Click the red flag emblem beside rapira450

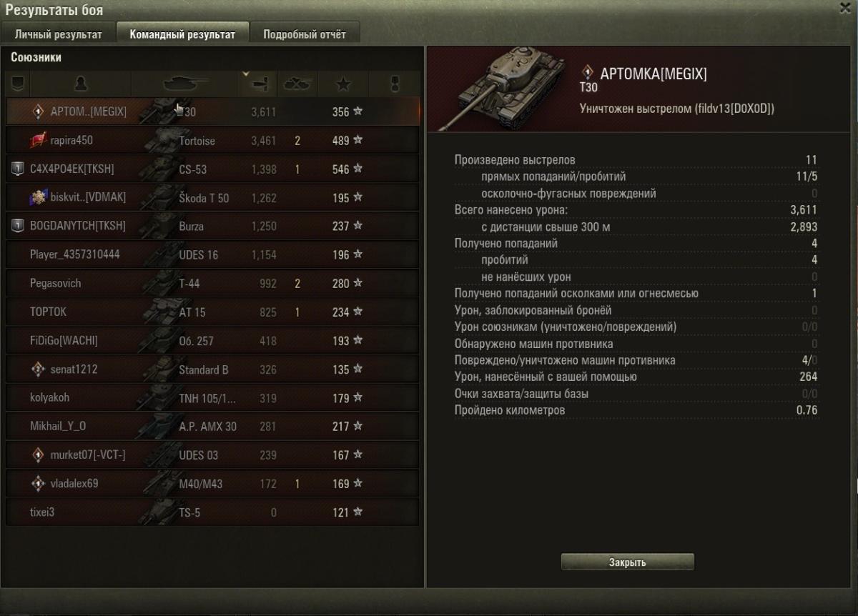(x=39, y=140)
